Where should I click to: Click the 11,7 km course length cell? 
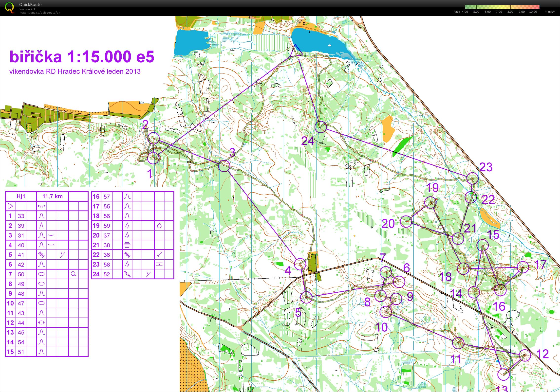point(53,196)
